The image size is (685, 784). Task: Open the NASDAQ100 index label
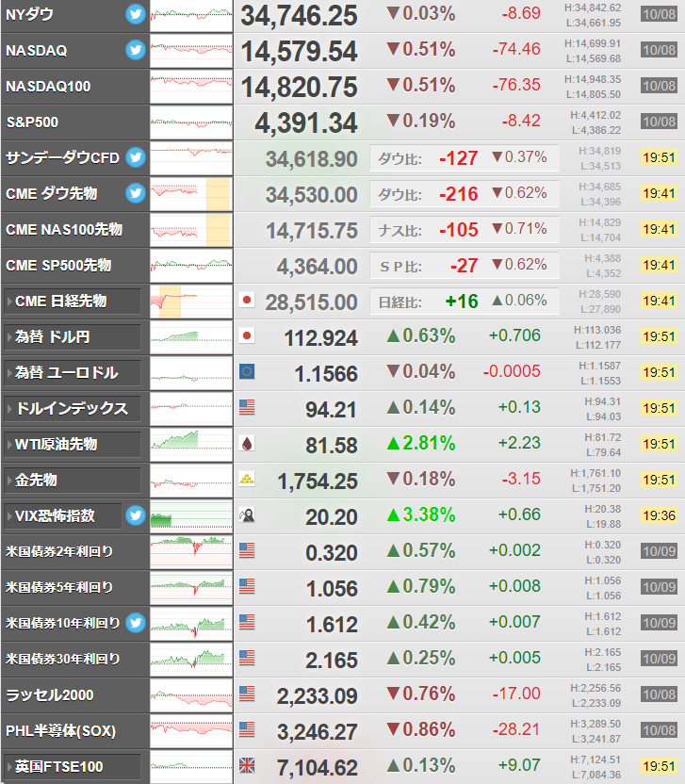[x=48, y=87]
